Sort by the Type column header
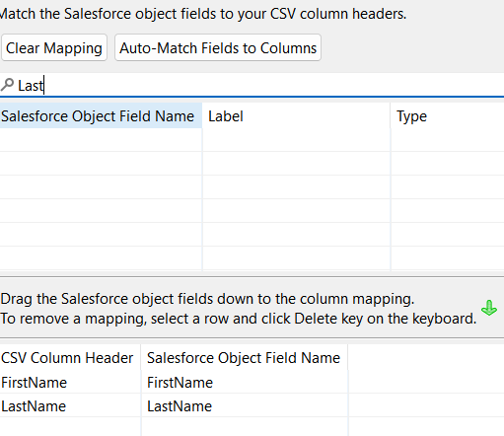The height and width of the screenshot is (436, 504). (x=448, y=116)
